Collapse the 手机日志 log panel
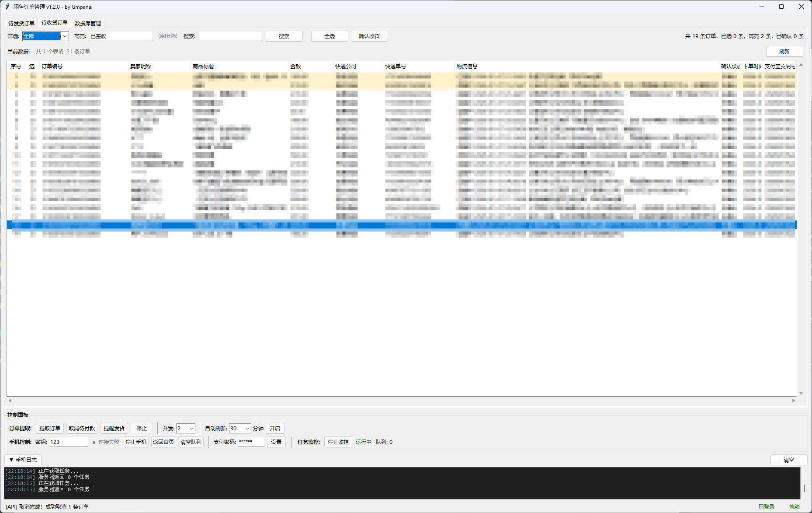The height and width of the screenshot is (513, 812). (x=23, y=460)
